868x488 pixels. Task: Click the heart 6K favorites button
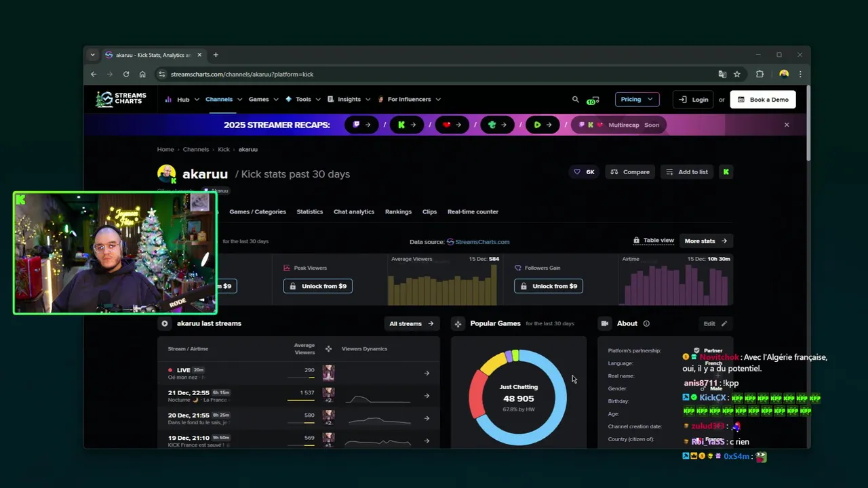point(584,172)
